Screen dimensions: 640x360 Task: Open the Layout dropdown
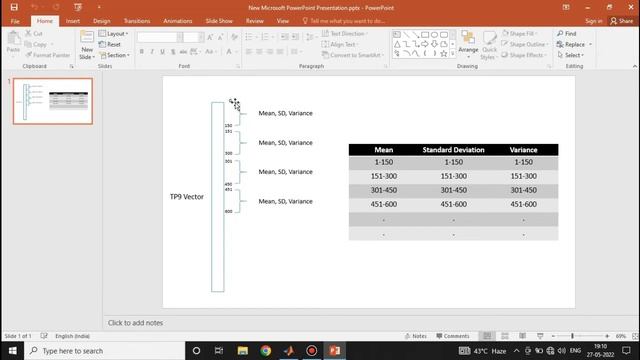[113, 33]
